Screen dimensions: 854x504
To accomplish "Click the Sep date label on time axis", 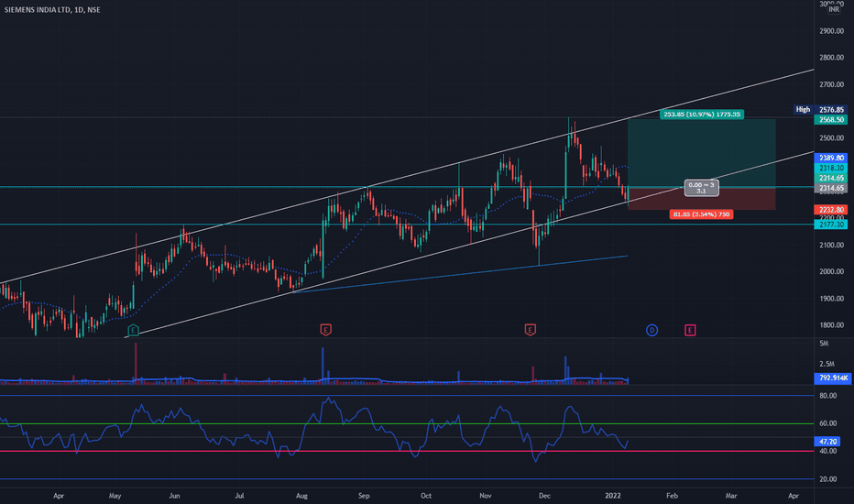I will pyautogui.click(x=364, y=496).
